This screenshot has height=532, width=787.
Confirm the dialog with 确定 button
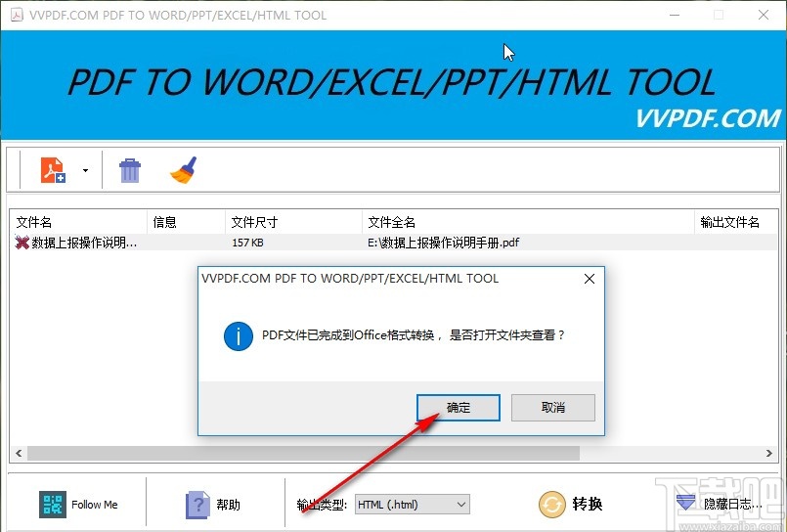click(459, 408)
